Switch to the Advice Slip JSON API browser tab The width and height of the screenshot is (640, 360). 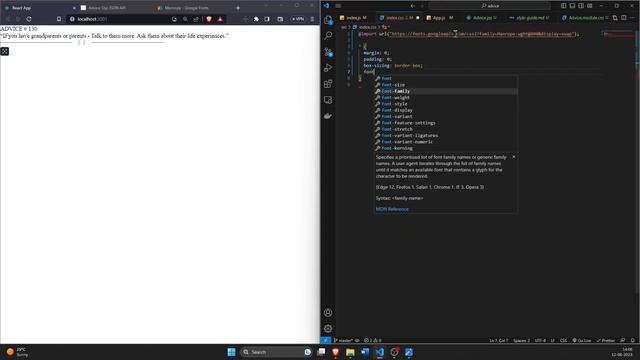pos(116,8)
